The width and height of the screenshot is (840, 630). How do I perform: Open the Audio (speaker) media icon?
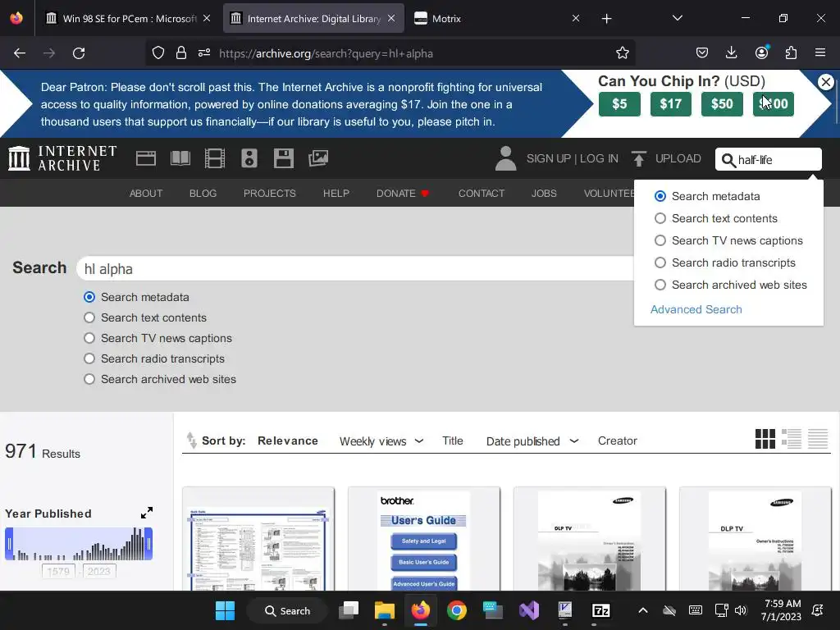pyautogui.click(x=249, y=158)
